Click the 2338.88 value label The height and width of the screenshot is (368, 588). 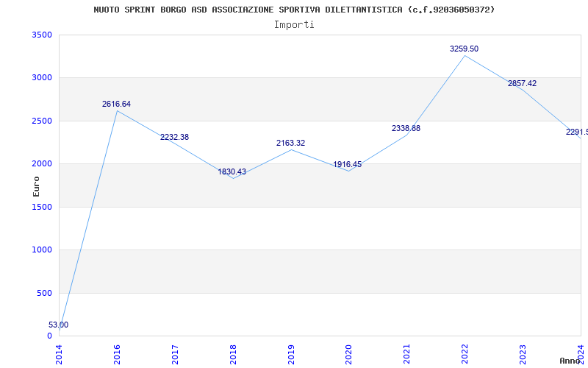[406, 128]
